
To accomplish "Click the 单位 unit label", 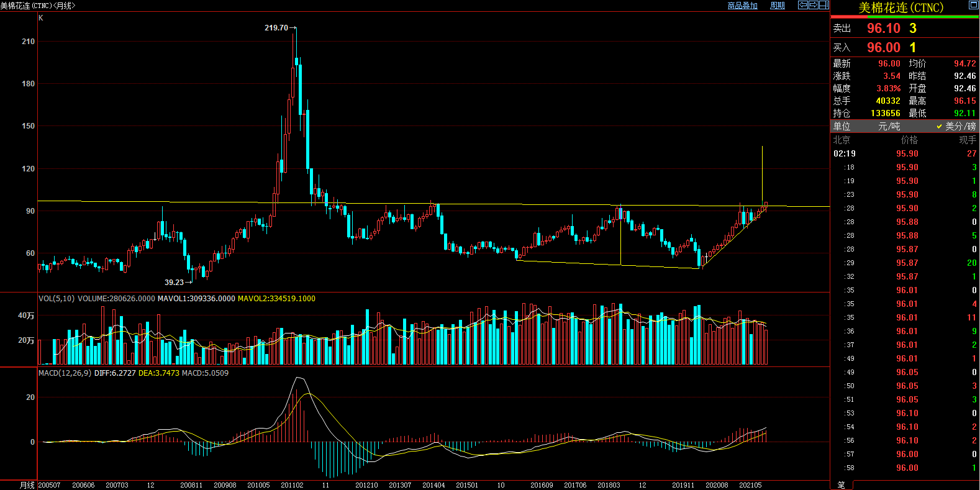I will [842, 126].
